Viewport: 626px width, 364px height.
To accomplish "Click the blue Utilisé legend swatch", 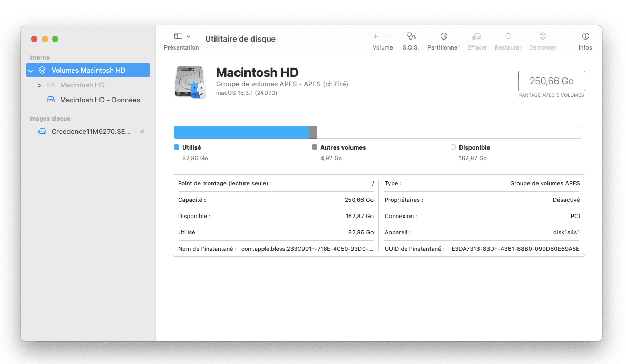I will click(177, 147).
